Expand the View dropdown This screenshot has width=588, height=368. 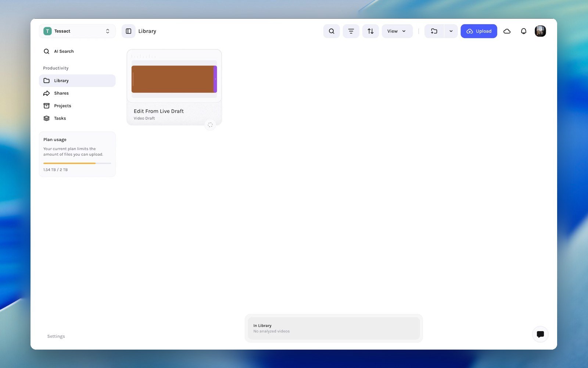coord(397,31)
